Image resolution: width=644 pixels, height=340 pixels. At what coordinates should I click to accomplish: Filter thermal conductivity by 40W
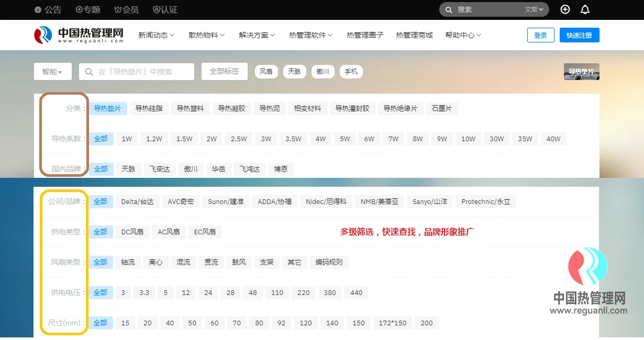point(553,139)
